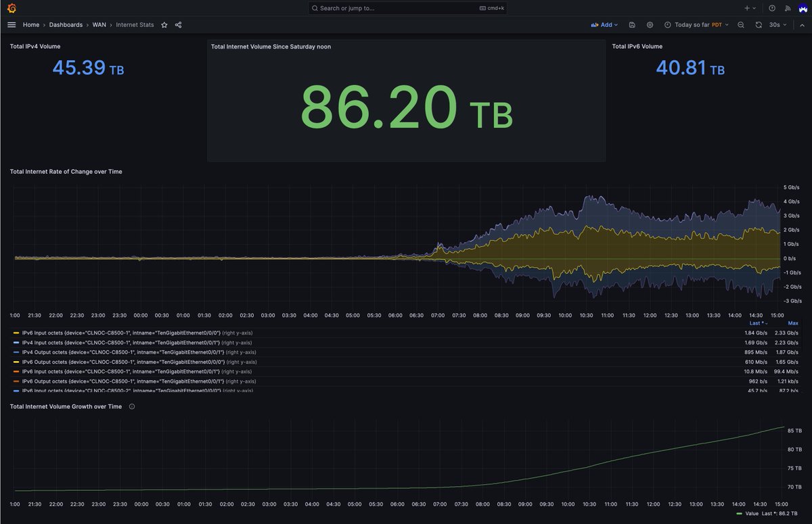Open the share dashboard icon
Viewport: 812px width, 524px height.
pyautogui.click(x=178, y=24)
